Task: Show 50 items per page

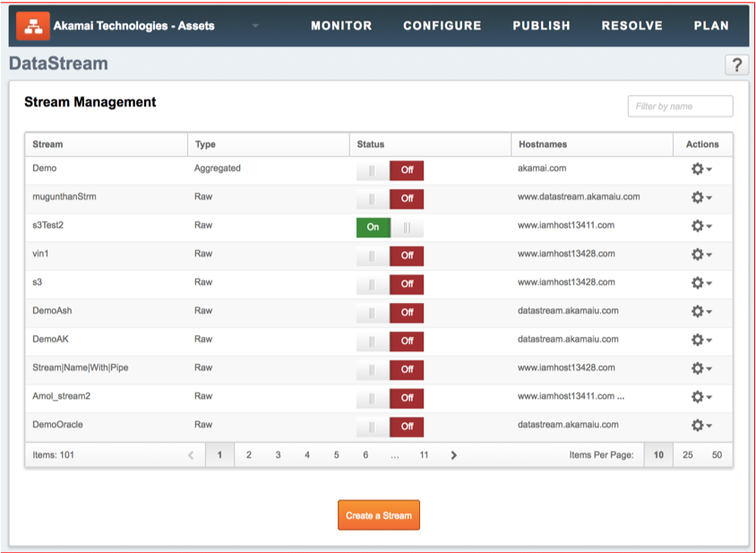Action: (717, 455)
